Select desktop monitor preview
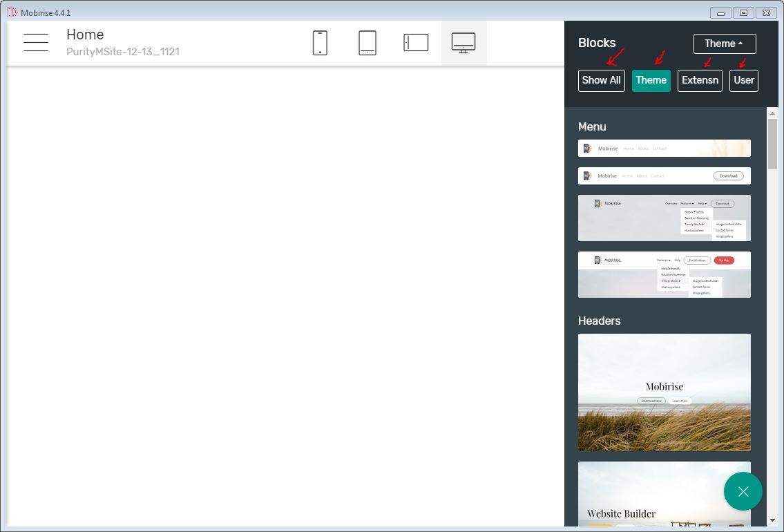 pyautogui.click(x=463, y=43)
